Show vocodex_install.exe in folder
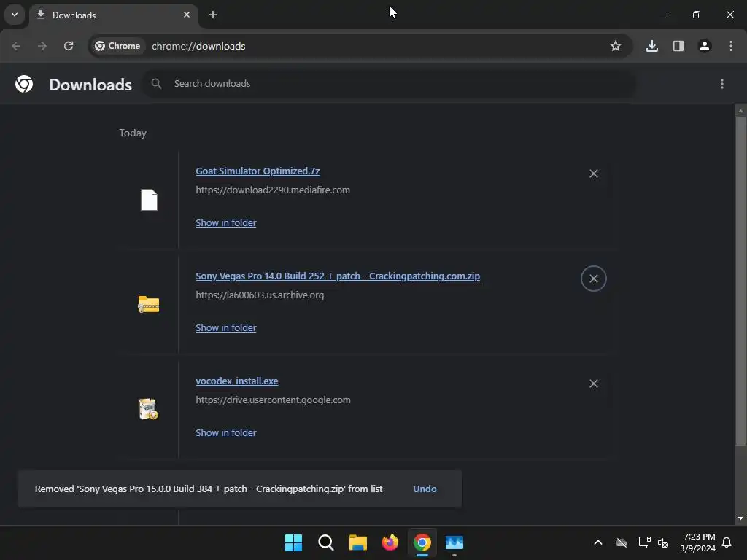Viewport: 747px width, 560px height. coord(226,433)
